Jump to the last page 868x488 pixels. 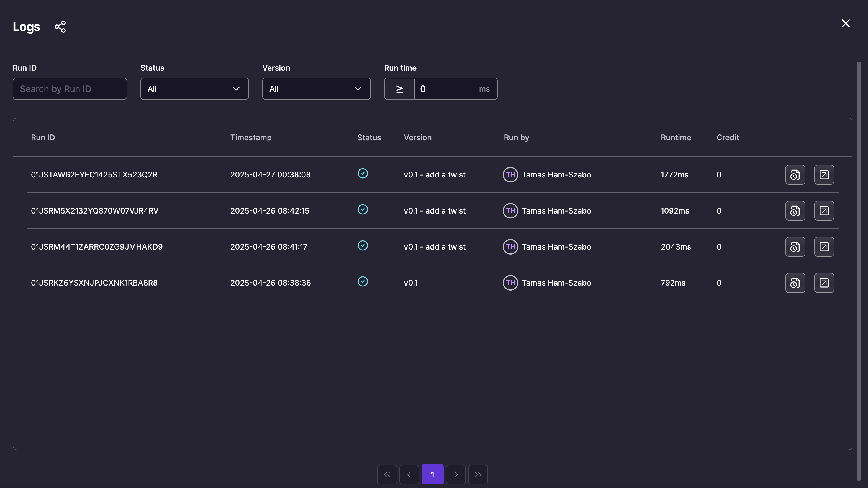pos(477,474)
